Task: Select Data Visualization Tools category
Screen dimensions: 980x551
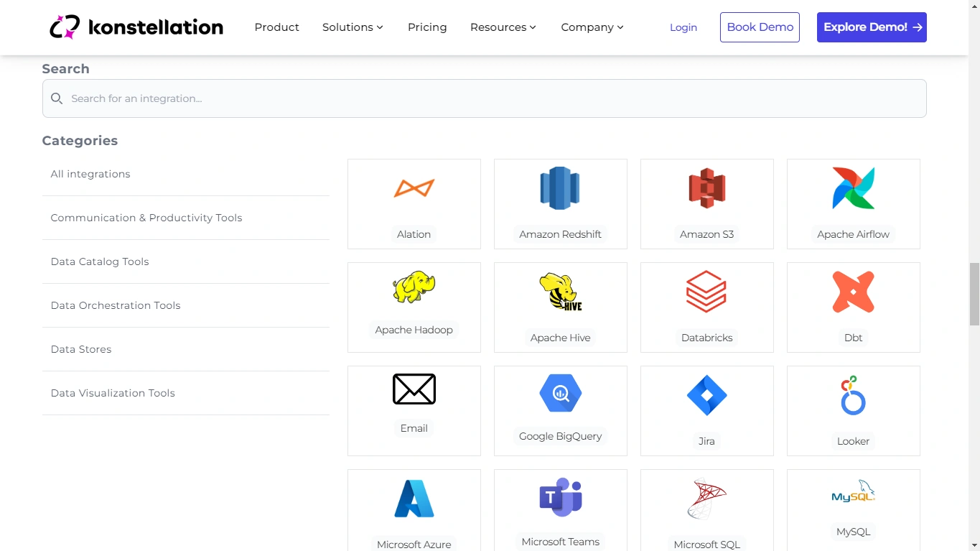Action: pos(186,393)
